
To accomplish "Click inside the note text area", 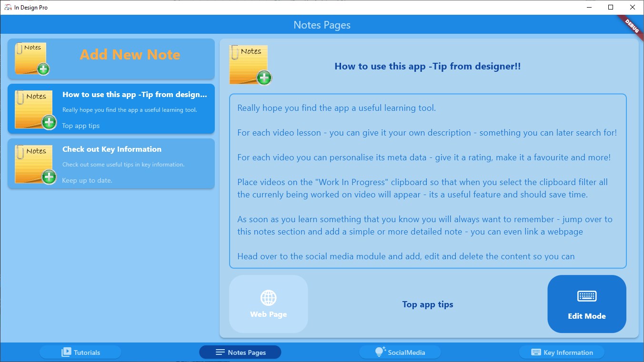I will [x=427, y=181].
